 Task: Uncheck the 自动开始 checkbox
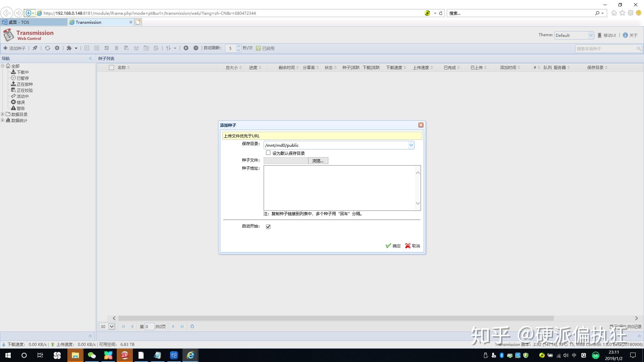[x=268, y=227]
